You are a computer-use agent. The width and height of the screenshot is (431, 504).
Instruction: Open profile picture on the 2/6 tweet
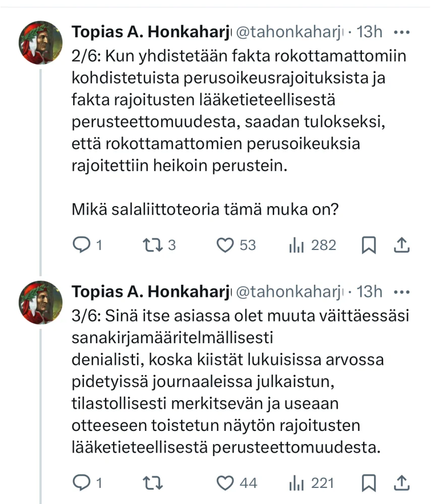click(40, 42)
